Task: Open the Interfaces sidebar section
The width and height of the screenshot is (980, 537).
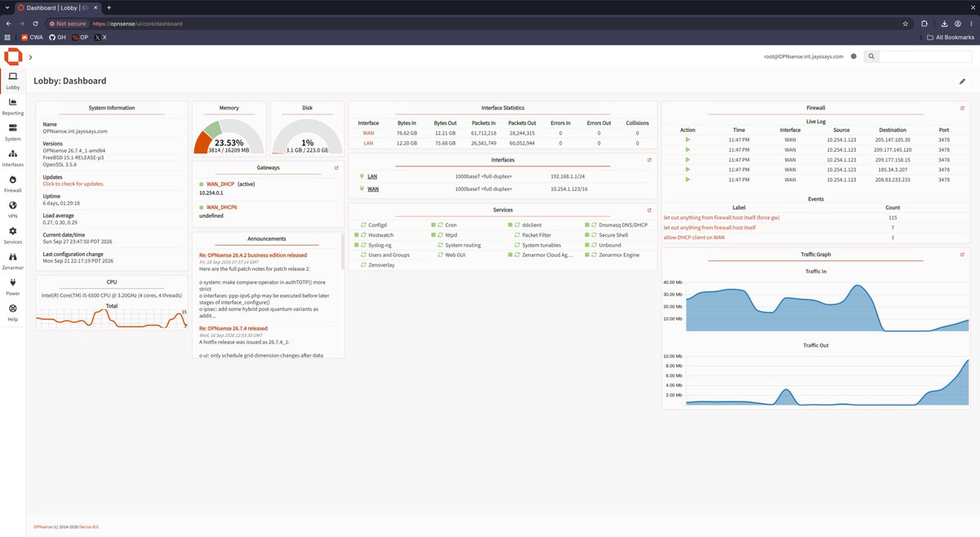Action: tap(12, 158)
